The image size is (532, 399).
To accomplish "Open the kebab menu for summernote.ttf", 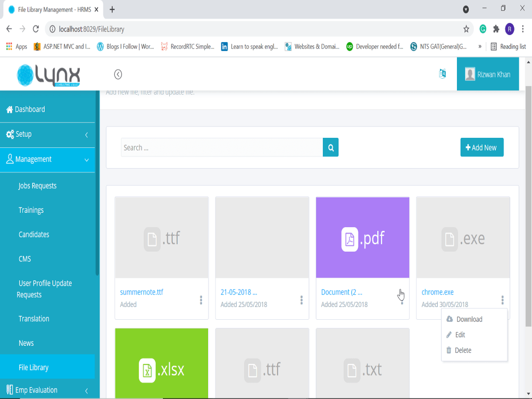I will [x=201, y=300].
